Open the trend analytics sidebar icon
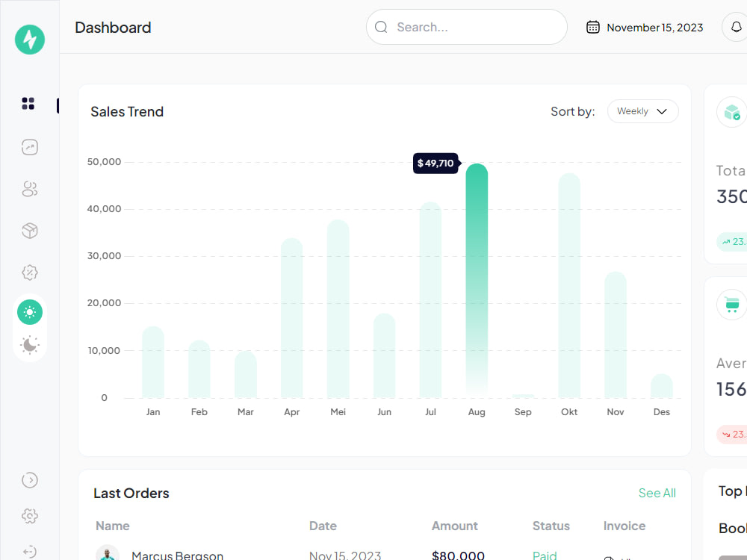Viewport: 747px width, 560px height. (x=30, y=147)
